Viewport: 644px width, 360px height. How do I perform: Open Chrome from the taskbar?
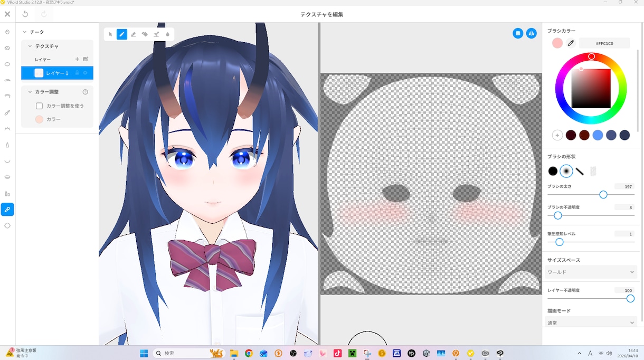pyautogui.click(x=249, y=353)
